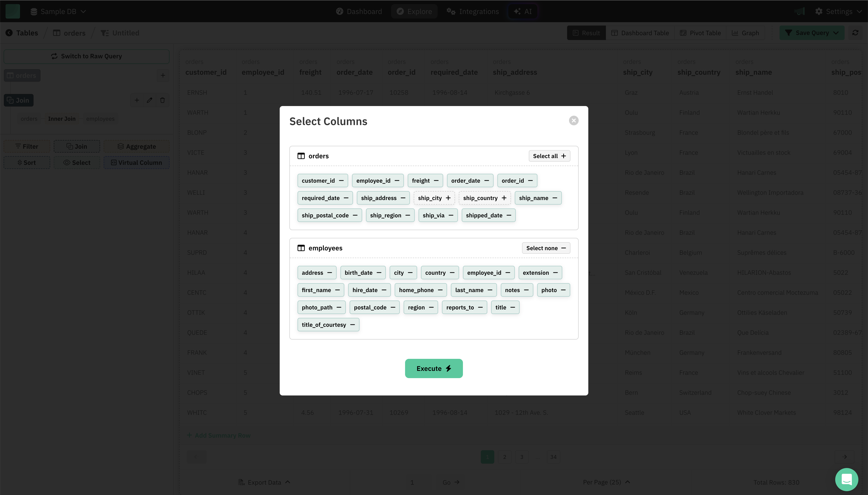Refresh results with the reload icon
Screen dimensions: 868x495
click(855, 33)
